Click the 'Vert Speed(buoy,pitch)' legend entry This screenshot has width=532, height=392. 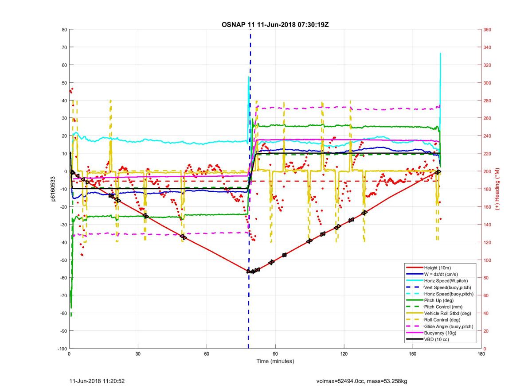point(440,287)
